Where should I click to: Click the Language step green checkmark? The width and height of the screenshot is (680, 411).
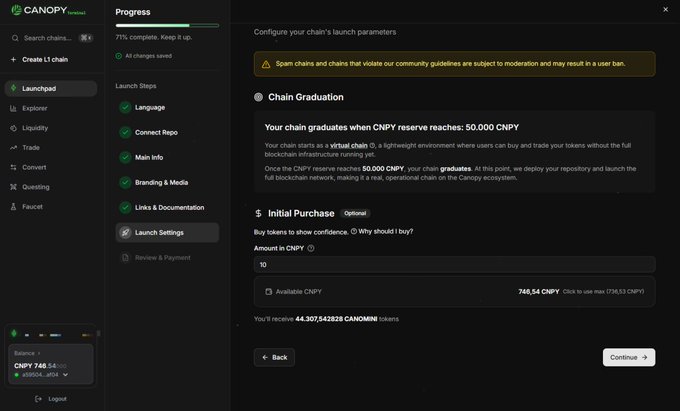tap(125, 107)
